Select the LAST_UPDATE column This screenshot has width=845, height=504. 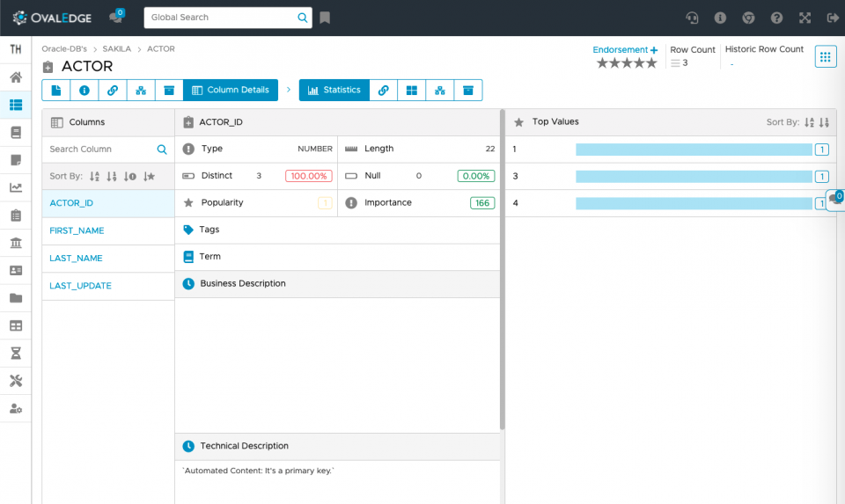coord(108,285)
